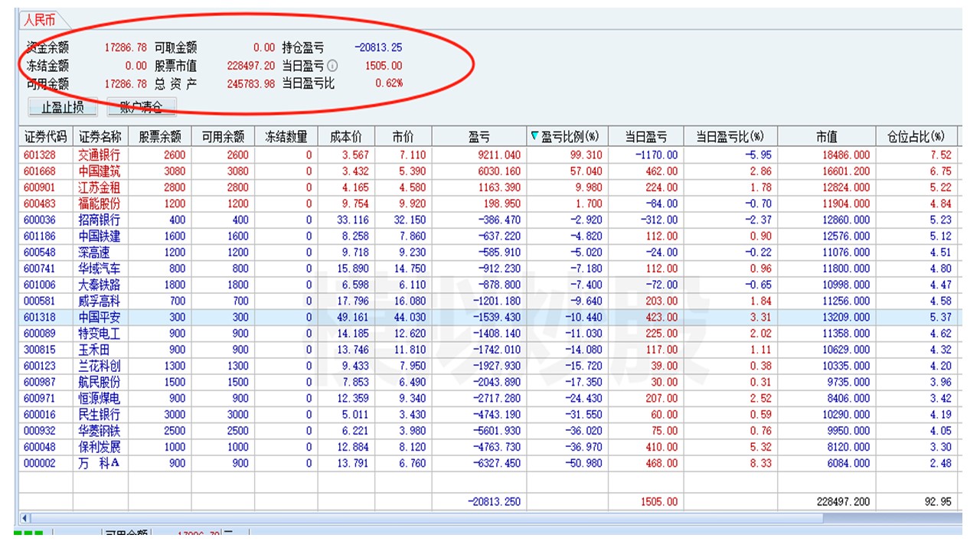The image size is (980, 551).
Task: Click stock code 600089
Action: 40,334
